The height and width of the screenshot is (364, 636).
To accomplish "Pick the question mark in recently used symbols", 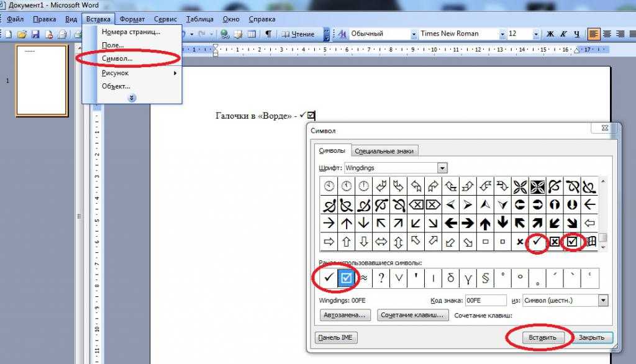I will [381, 278].
